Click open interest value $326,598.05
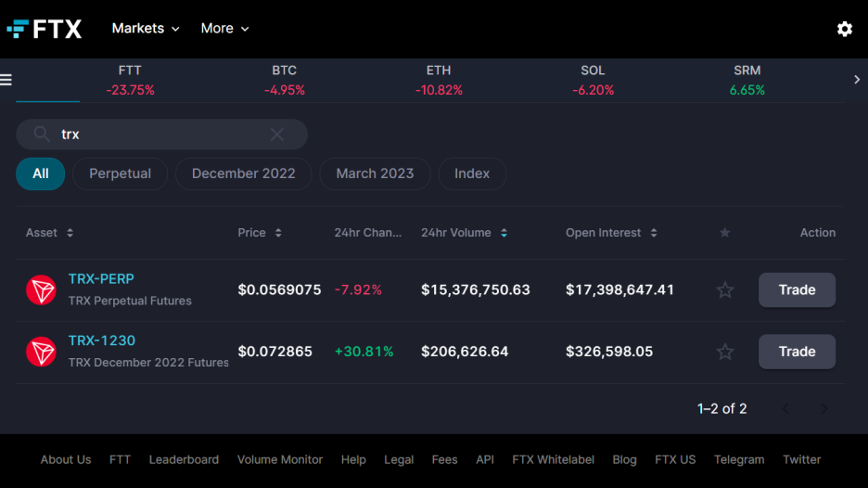 pyautogui.click(x=609, y=352)
